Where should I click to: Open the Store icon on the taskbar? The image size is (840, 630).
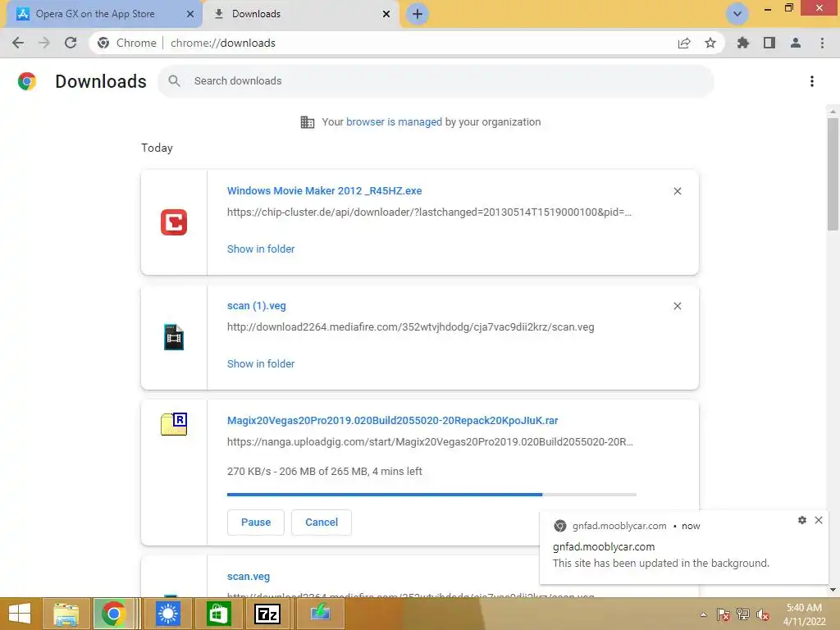217,614
